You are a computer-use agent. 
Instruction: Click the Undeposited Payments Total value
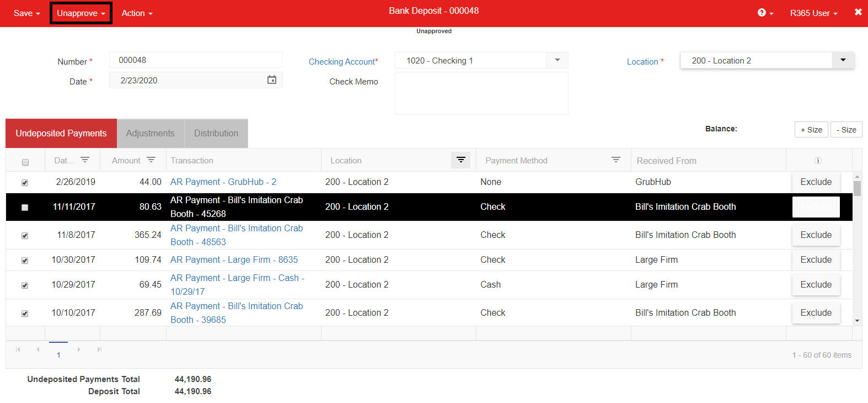click(193, 379)
